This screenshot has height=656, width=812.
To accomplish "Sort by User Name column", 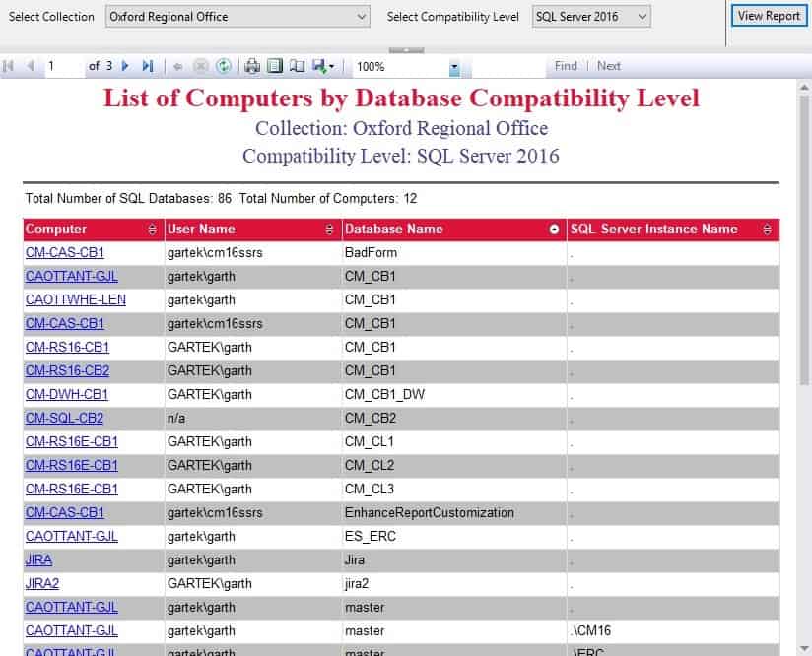I will point(329,230).
